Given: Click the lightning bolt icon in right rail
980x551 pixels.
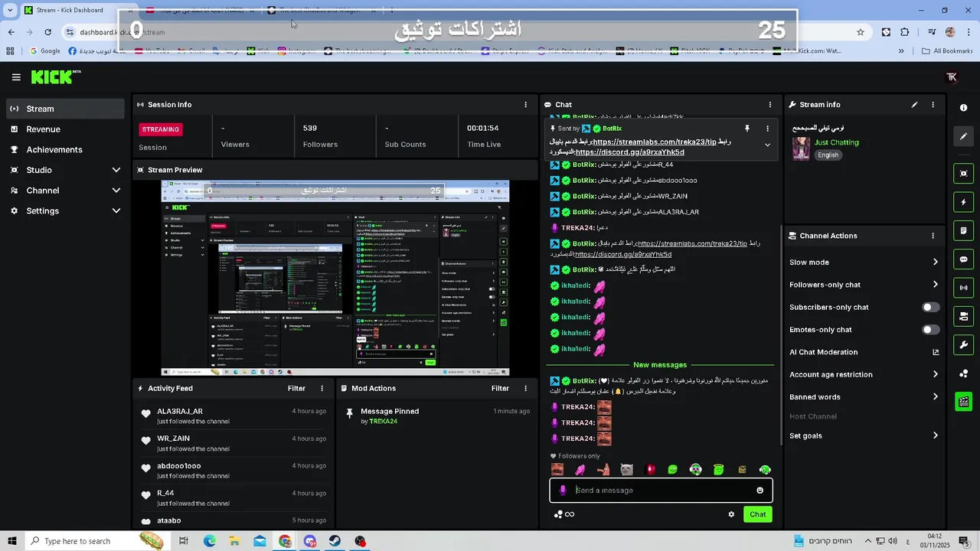Looking at the screenshot, I should [964, 202].
